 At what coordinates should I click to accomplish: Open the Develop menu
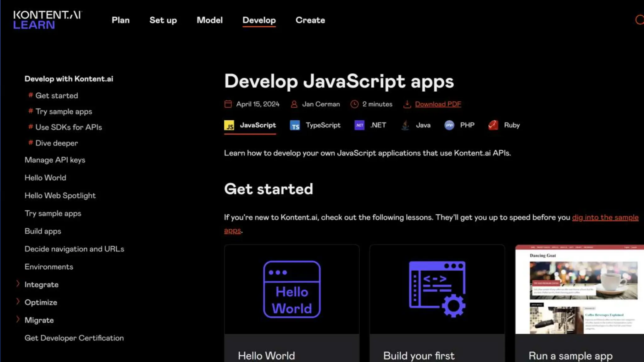click(259, 20)
